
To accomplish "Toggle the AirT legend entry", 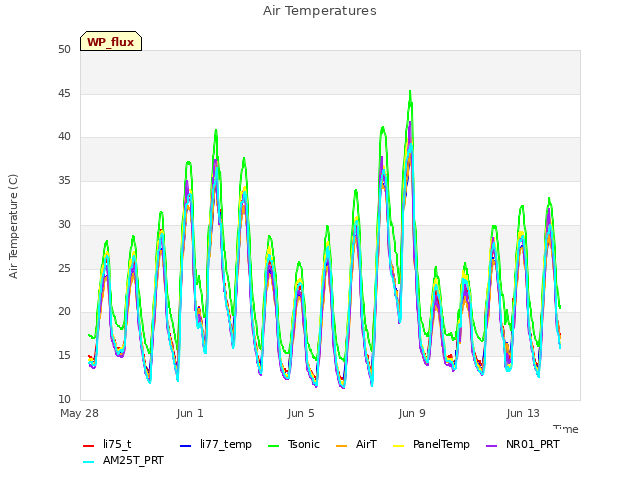I will (x=356, y=444).
